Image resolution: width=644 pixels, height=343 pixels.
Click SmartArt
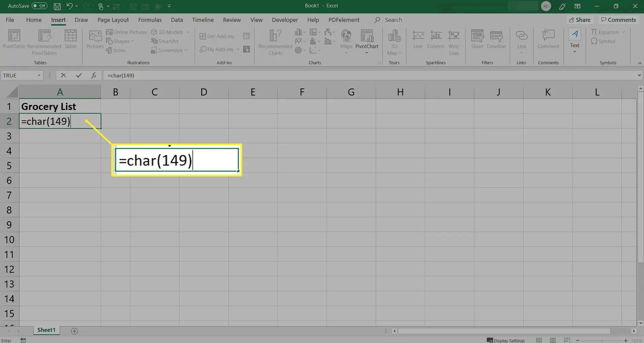pyautogui.click(x=165, y=41)
